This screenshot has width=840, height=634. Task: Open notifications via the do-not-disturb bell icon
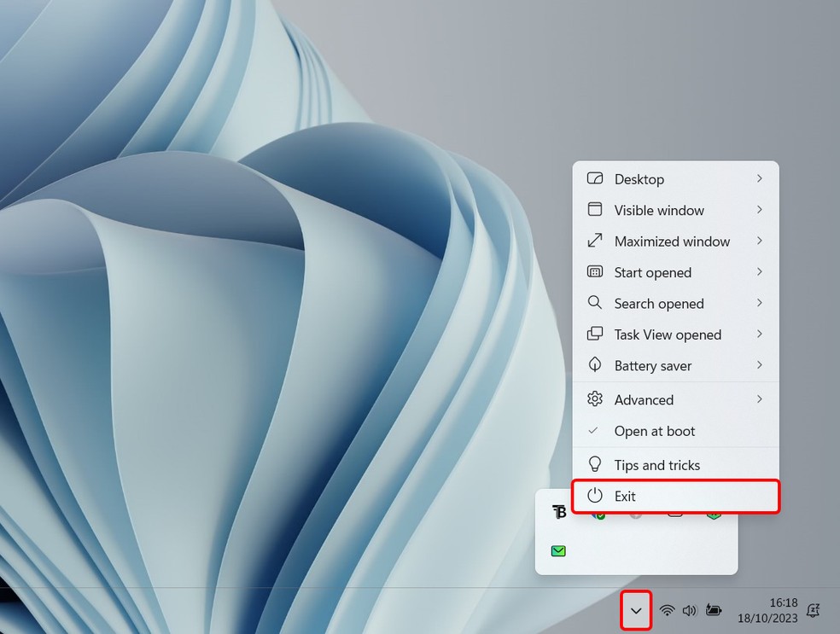tap(813, 610)
